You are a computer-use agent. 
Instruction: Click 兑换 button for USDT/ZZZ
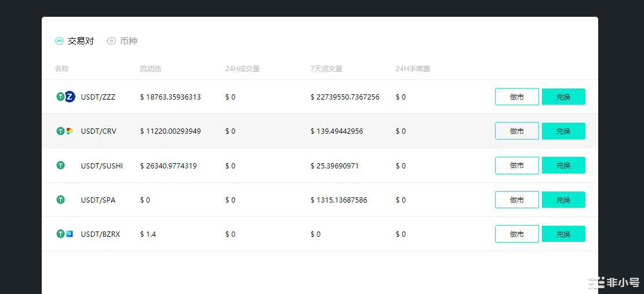pos(563,97)
